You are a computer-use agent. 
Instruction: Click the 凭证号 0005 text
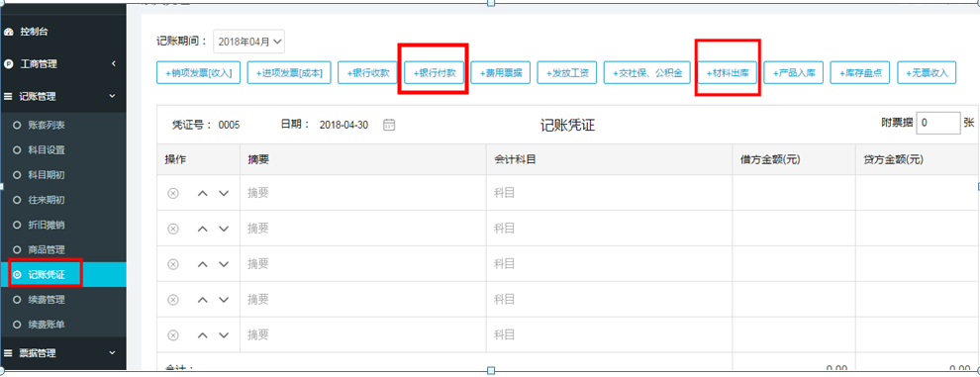206,125
